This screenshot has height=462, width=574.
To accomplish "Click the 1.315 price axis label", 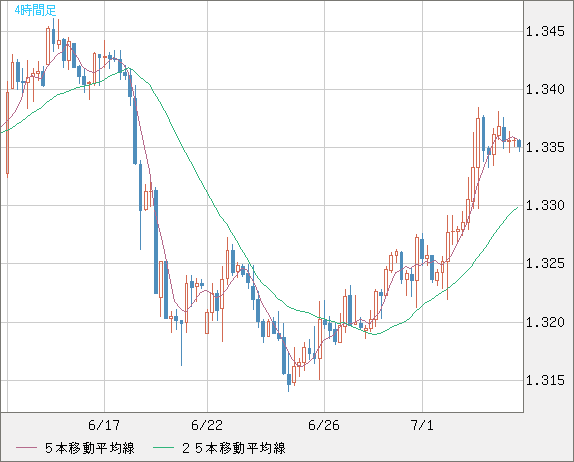I will pos(545,381).
